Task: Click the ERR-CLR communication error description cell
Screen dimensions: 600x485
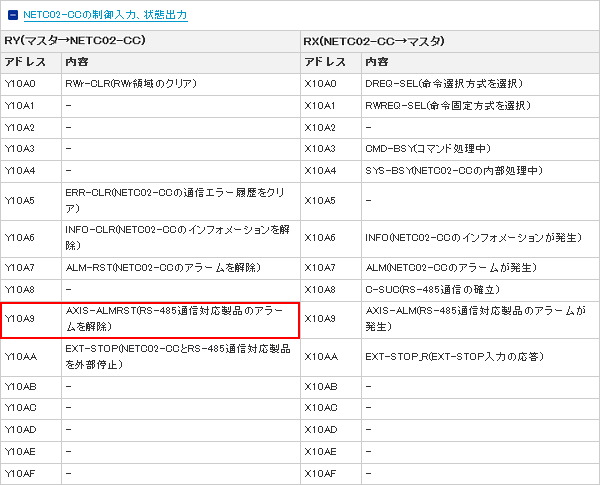Action: pos(180,201)
